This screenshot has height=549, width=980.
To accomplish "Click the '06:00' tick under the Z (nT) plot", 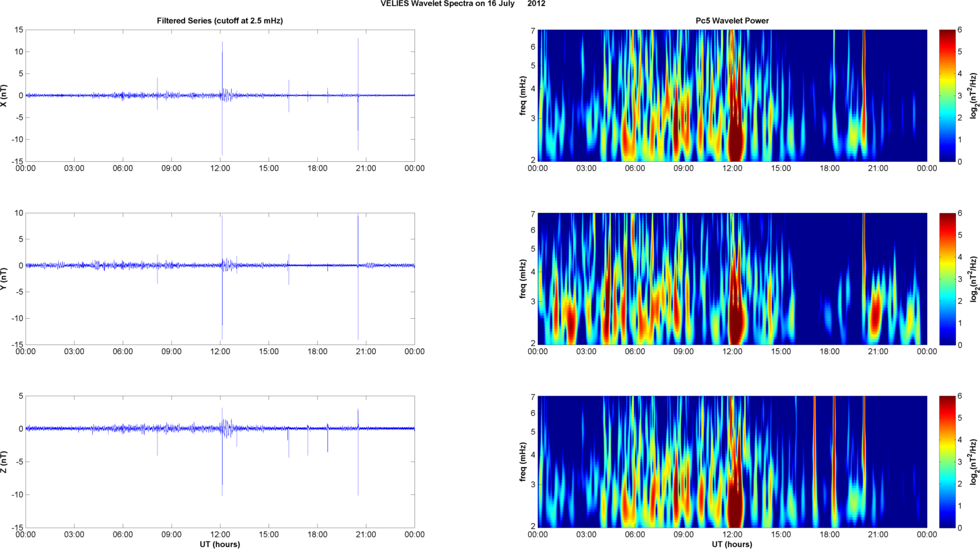I will (x=123, y=535).
